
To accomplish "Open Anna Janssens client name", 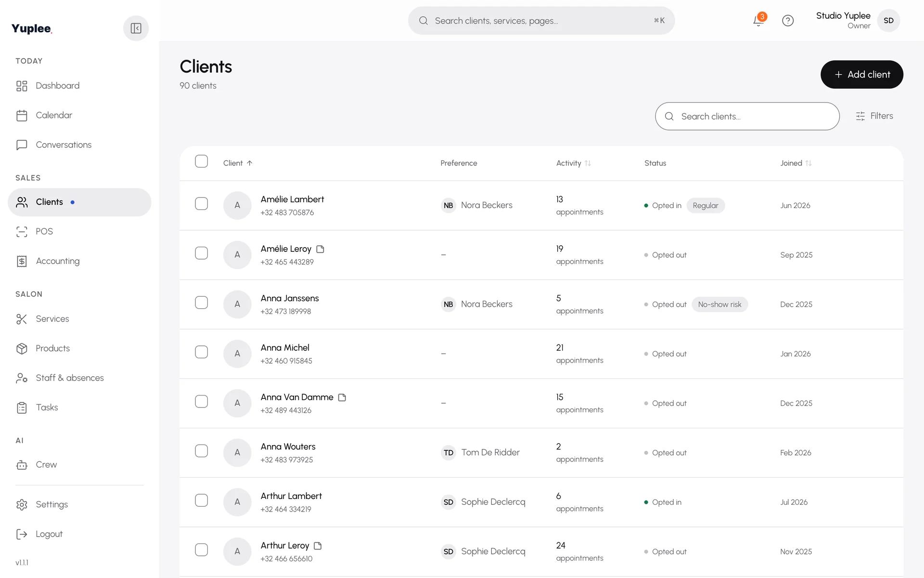I will (x=290, y=298).
